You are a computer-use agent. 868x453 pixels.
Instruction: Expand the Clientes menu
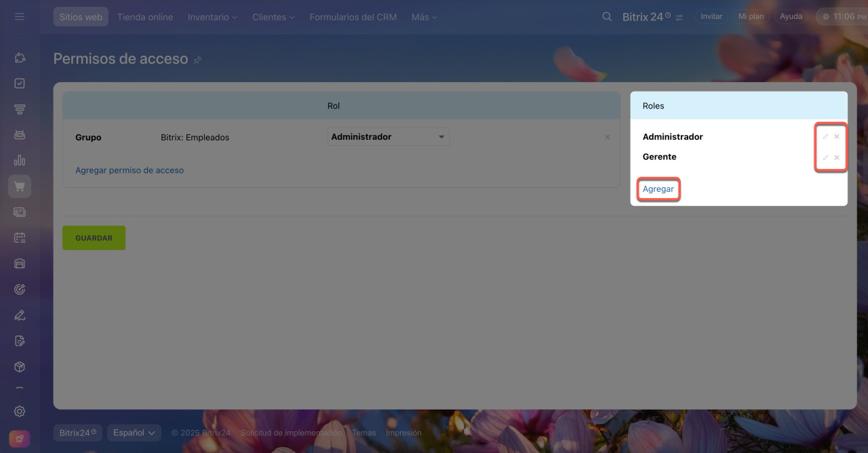pos(273,17)
